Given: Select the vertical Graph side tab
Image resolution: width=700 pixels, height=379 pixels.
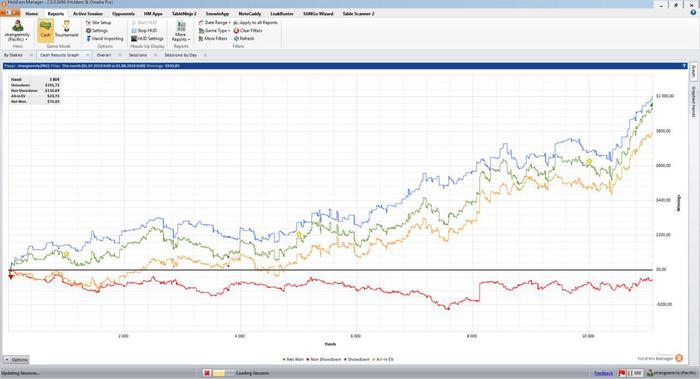Looking at the screenshot, I should [694, 71].
